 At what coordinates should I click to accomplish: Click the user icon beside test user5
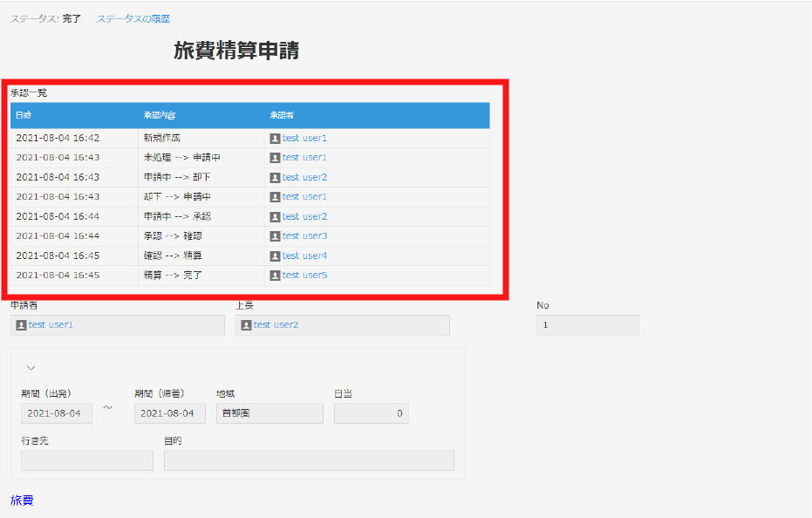click(275, 276)
